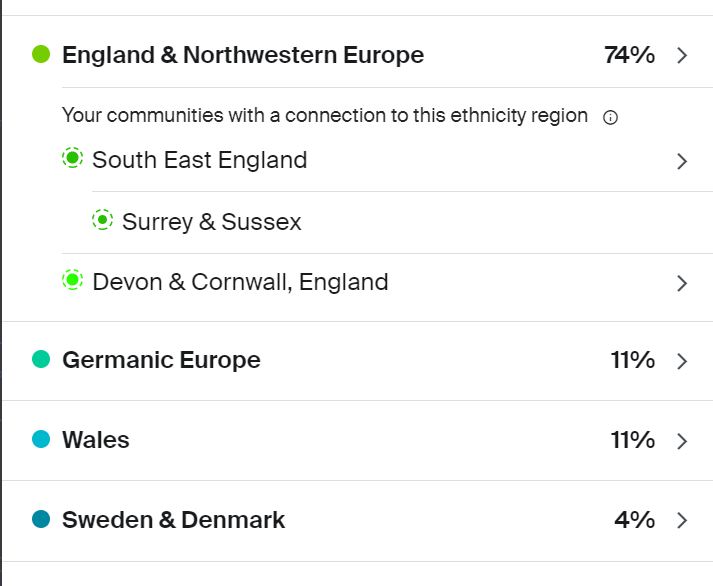Click the Germanic Europe color dot

[x=41, y=359]
